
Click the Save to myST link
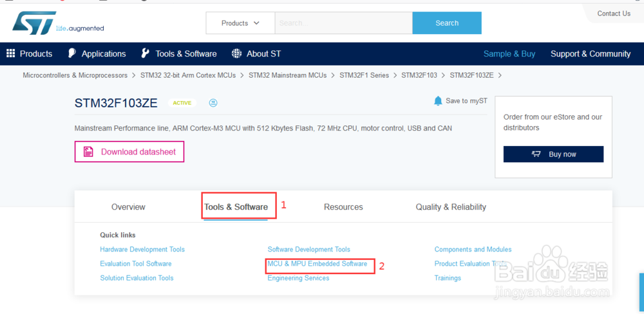(x=466, y=101)
